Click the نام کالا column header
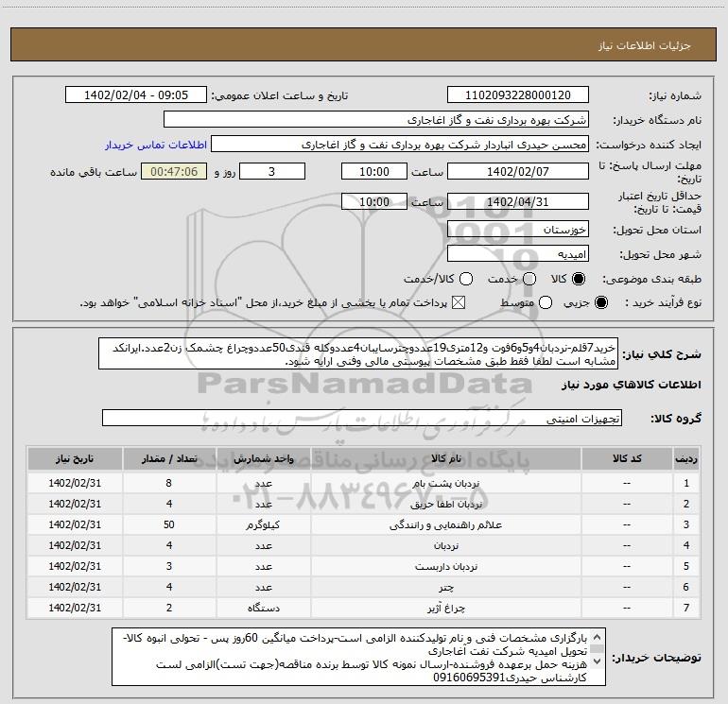 (445, 458)
